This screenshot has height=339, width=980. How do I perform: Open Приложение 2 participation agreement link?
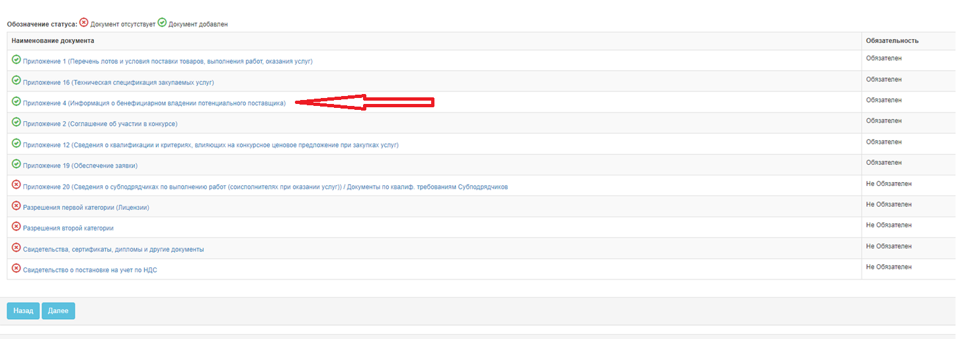100,124
